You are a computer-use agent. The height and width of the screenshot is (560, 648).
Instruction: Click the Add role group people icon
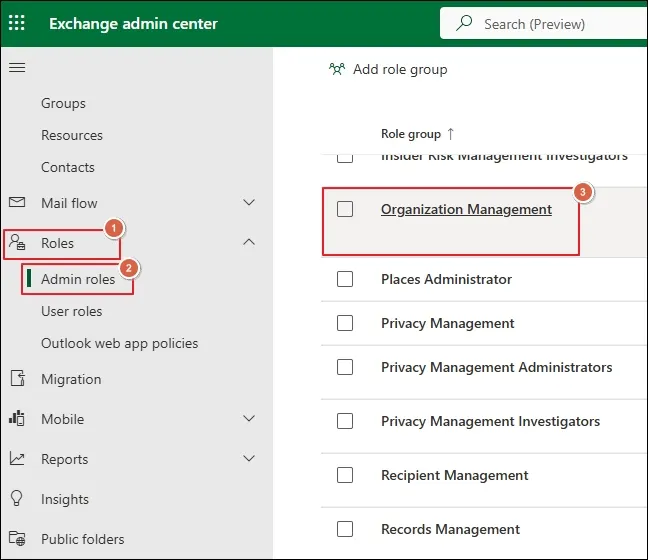(337, 69)
